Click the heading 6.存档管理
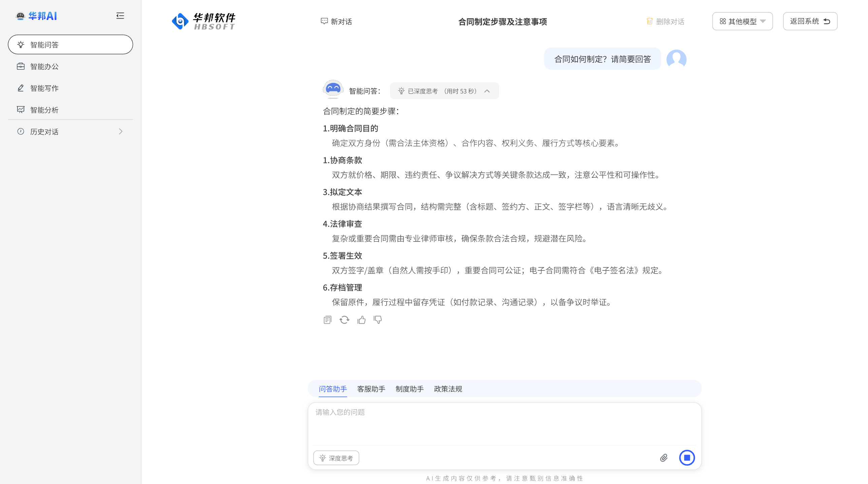 [342, 288]
